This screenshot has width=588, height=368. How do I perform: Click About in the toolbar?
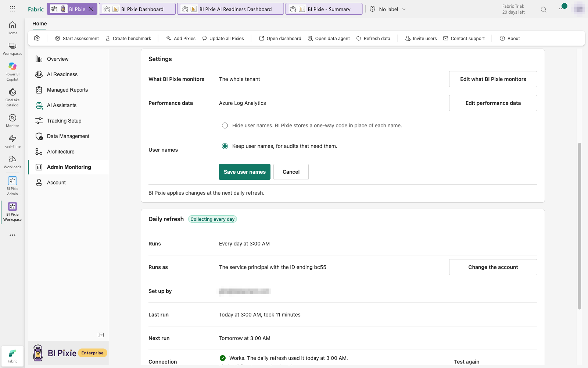click(510, 38)
